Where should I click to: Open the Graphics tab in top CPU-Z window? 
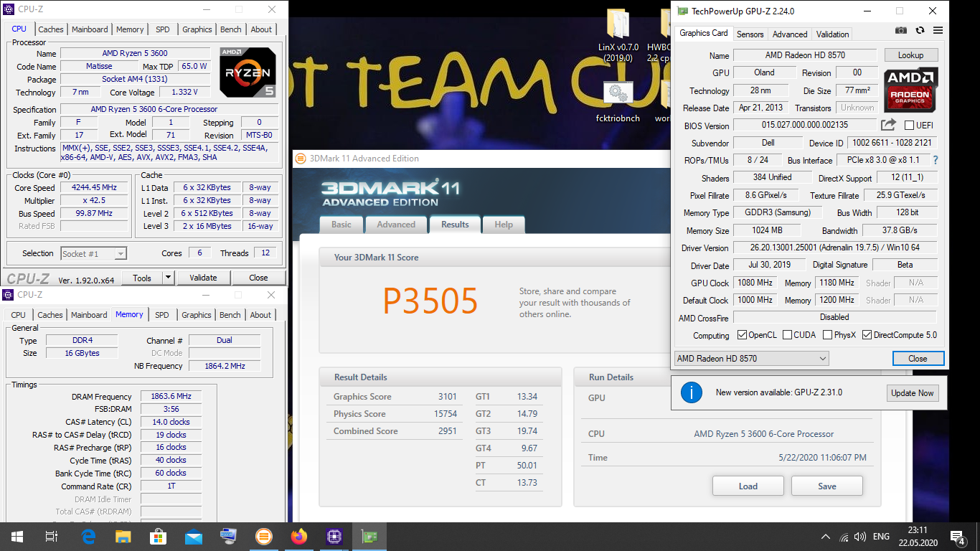click(197, 29)
